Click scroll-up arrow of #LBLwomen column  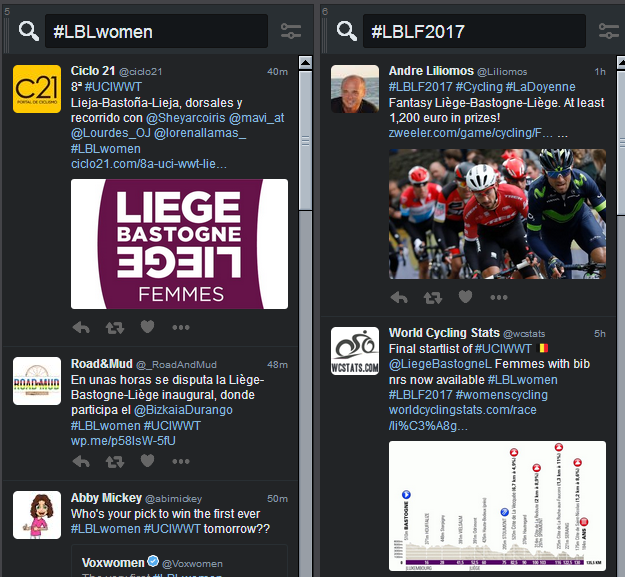(x=305, y=63)
